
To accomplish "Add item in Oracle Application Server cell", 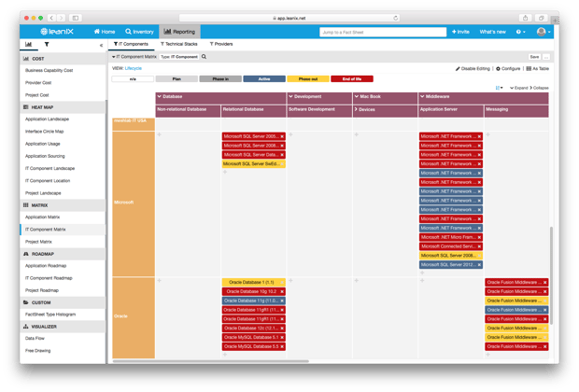I will click(422, 281).
